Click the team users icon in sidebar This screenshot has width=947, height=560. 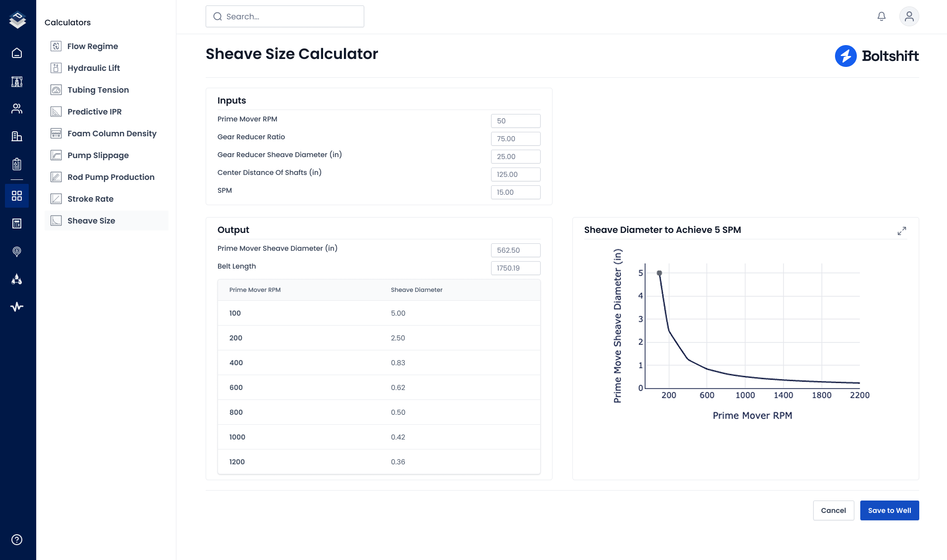pos(17,109)
